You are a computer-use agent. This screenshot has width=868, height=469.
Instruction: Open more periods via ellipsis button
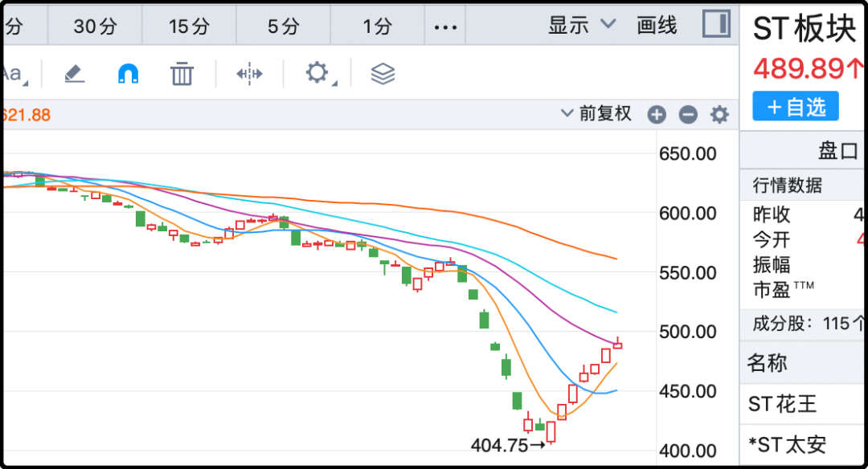pyautogui.click(x=445, y=27)
